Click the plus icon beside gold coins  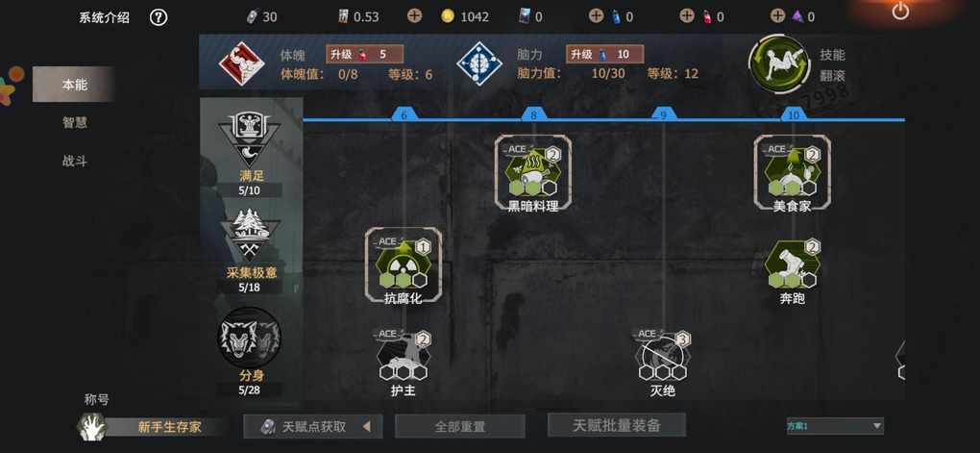(x=414, y=15)
